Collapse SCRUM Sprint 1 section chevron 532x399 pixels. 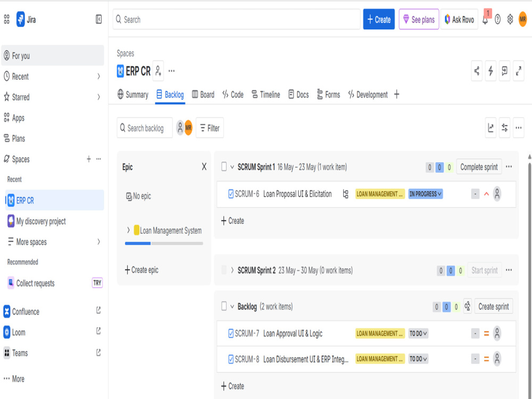(x=232, y=167)
